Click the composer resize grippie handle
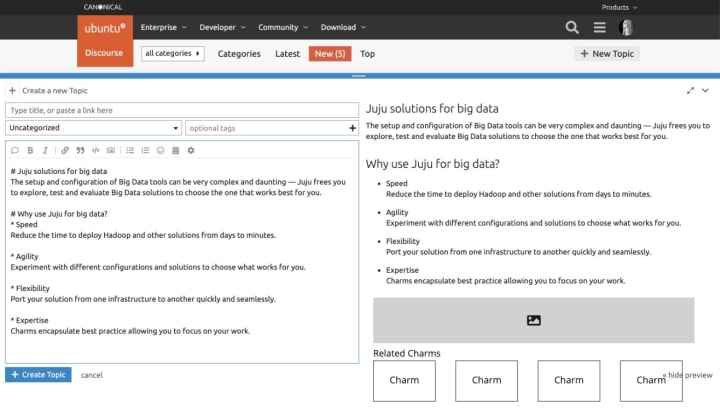The width and height of the screenshot is (720, 414). tap(359, 76)
